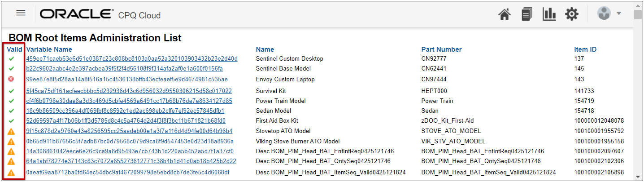Viewport: 644px width, 182px height.
Task: Select item ID 154719
Action: coord(584,101)
